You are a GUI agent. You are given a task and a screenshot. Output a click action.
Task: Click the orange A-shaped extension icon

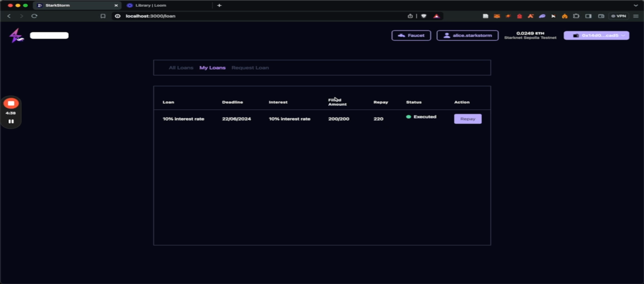(531, 16)
